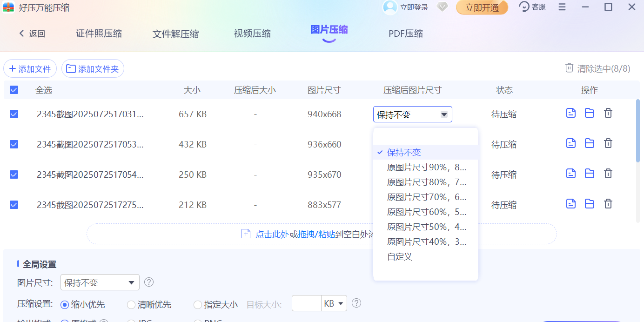This screenshot has height=322, width=644.
Task: Click help icon next to 图片尺寸 dropdown
Action: point(149,282)
